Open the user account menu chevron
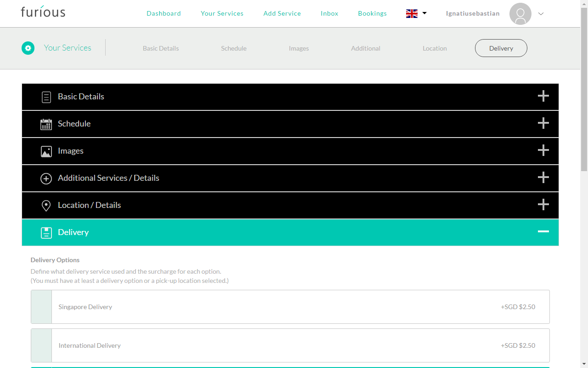Viewport: 588px width, 368px height. [x=541, y=14]
